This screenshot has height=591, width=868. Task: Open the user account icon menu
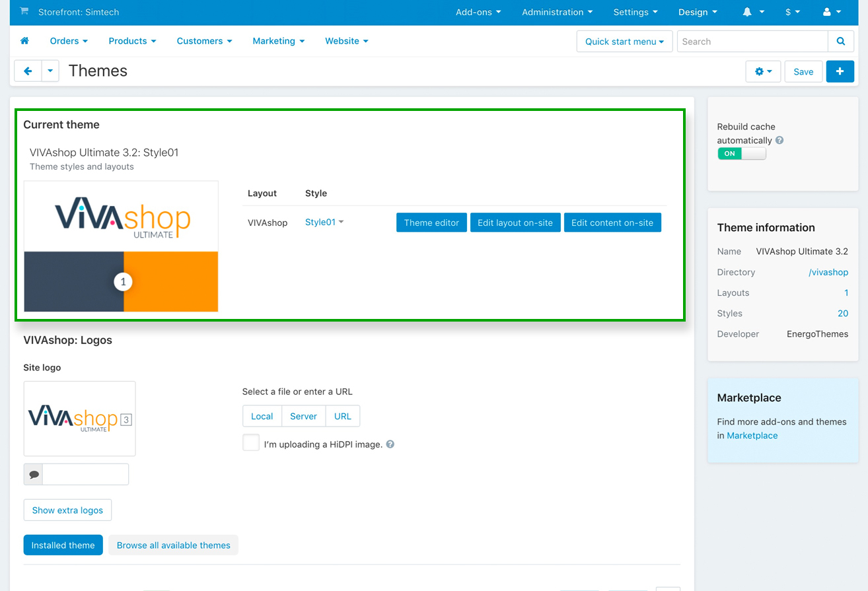832,12
